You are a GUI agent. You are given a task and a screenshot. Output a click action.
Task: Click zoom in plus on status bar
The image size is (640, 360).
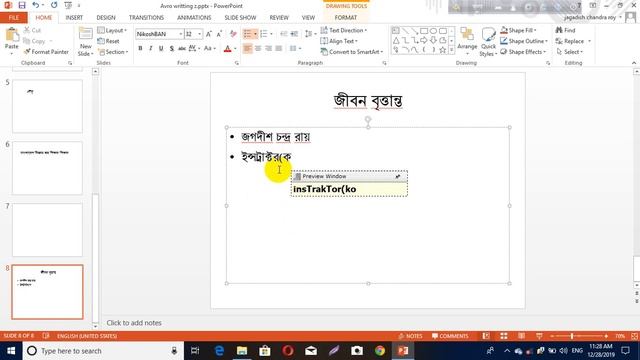(606, 336)
